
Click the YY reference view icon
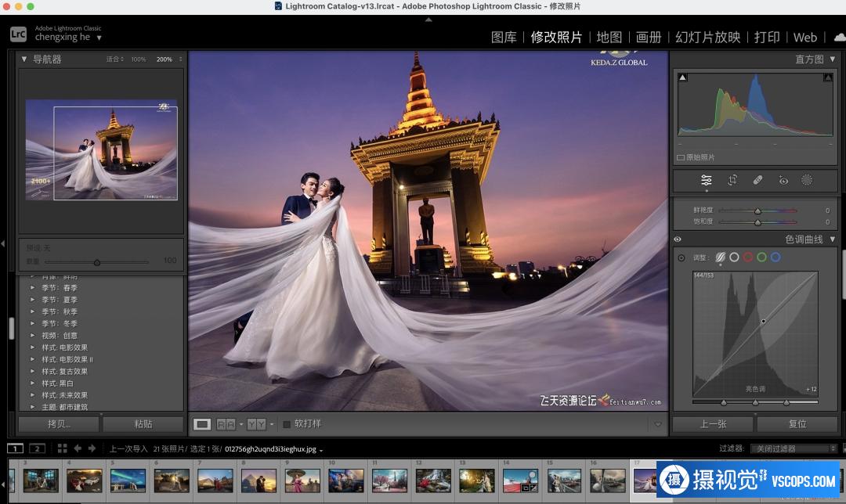256,424
